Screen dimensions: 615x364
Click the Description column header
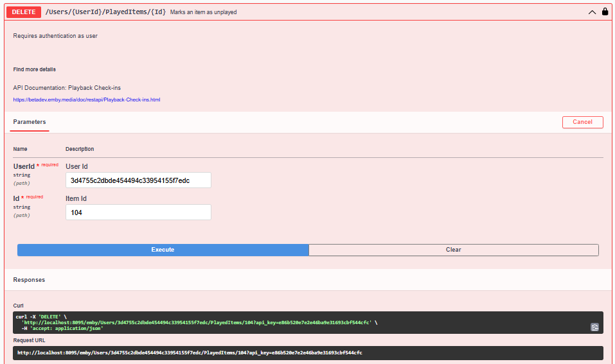(x=80, y=149)
